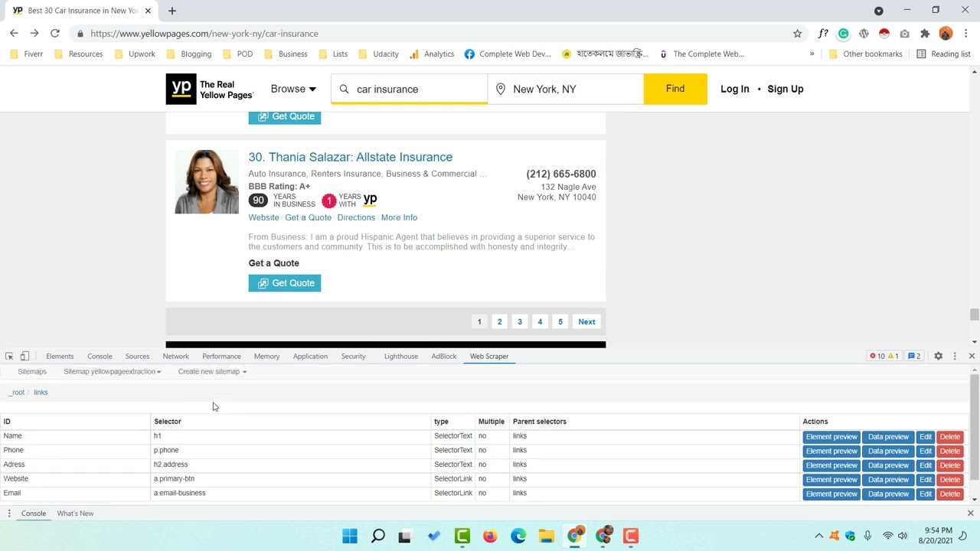Open the Security tab in DevTools
The height and width of the screenshot is (551, 980).
[x=353, y=357]
